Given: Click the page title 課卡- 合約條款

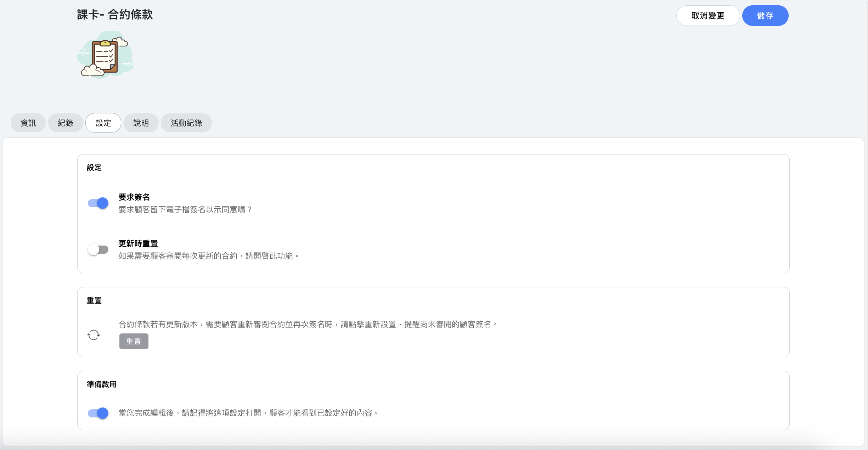Looking at the screenshot, I should coord(115,15).
